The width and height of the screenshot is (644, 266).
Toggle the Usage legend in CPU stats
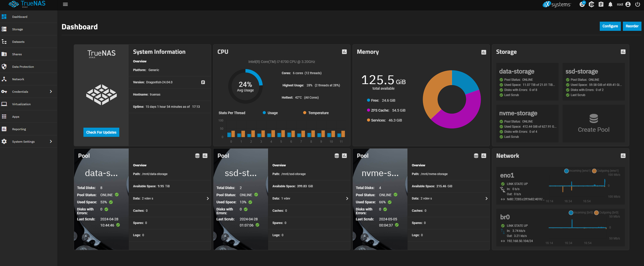pyautogui.click(x=270, y=113)
